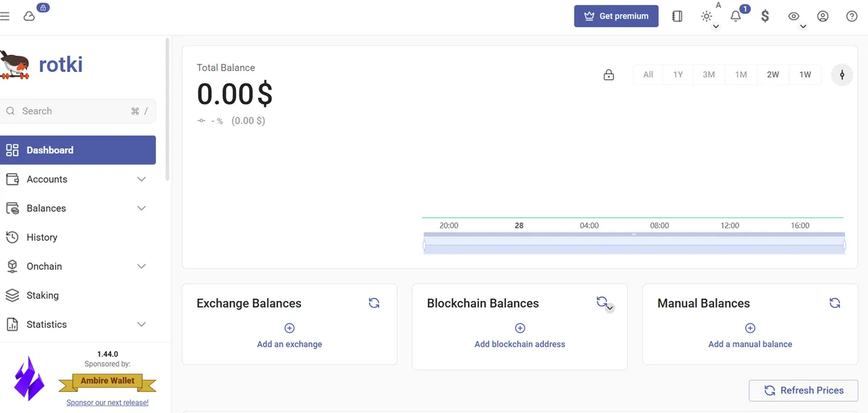The height and width of the screenshot is (413, 868).
Task: Click the left handle of chart range slider
Action: tap(425, 245)
